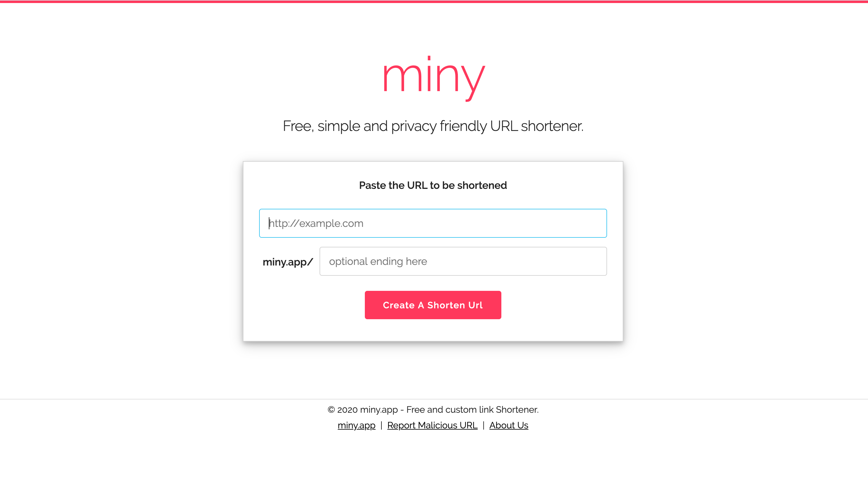Activate the URL shortening form button
The image size is (868, 496).
tap(432, 305)
